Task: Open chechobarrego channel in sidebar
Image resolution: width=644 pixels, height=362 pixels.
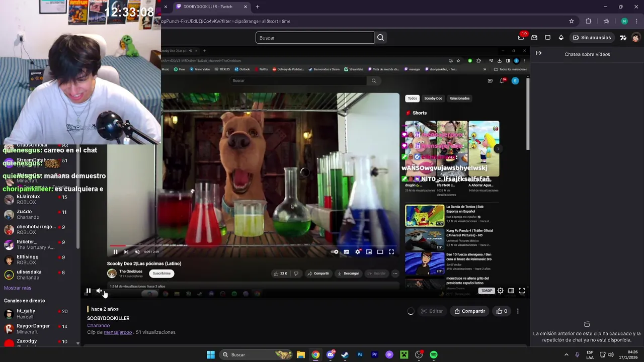Action: click(40, 230)
